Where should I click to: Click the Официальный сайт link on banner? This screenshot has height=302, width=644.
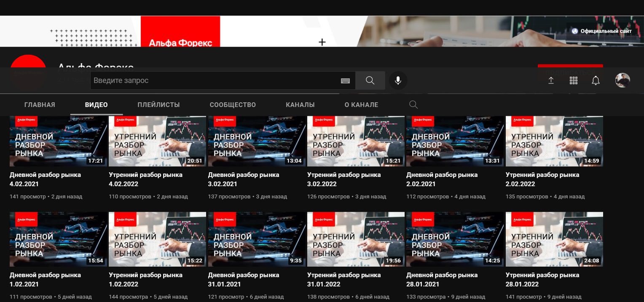click(602, 31)
